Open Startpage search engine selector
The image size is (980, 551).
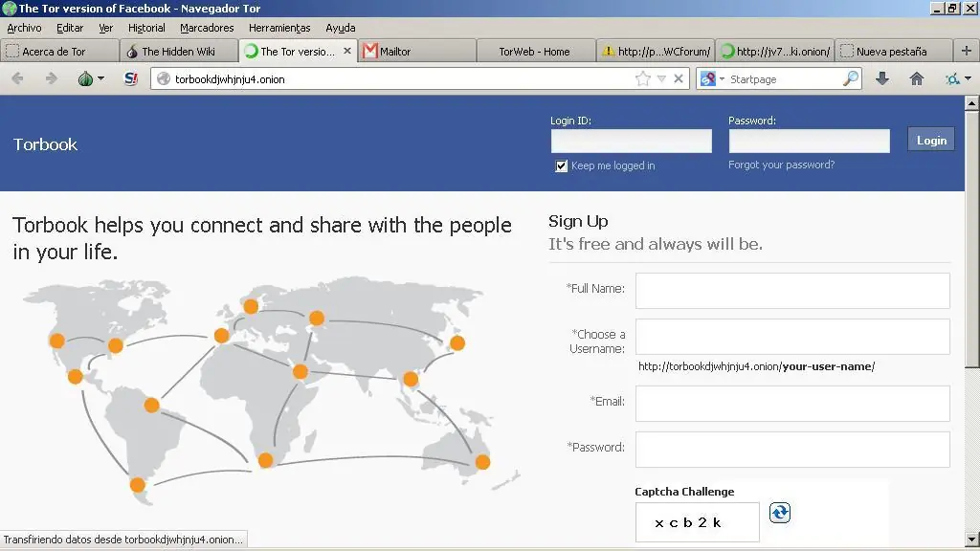coord(711,78)
